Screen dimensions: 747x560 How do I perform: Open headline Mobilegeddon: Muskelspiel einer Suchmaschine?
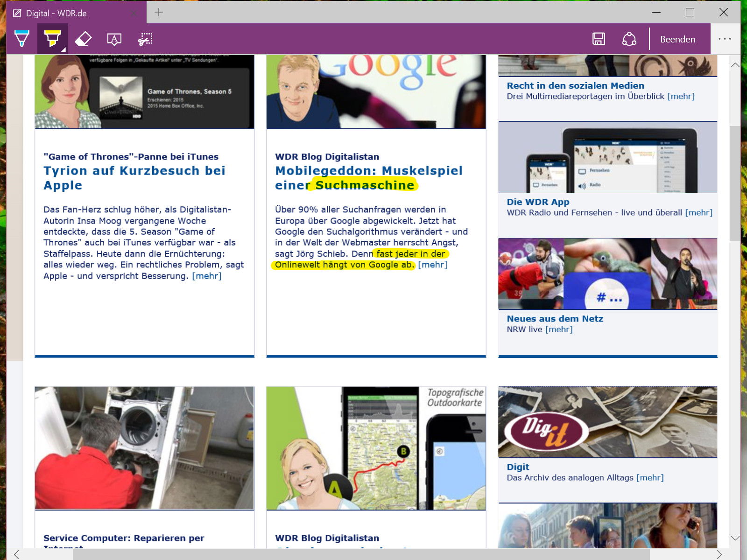(369, 178)
